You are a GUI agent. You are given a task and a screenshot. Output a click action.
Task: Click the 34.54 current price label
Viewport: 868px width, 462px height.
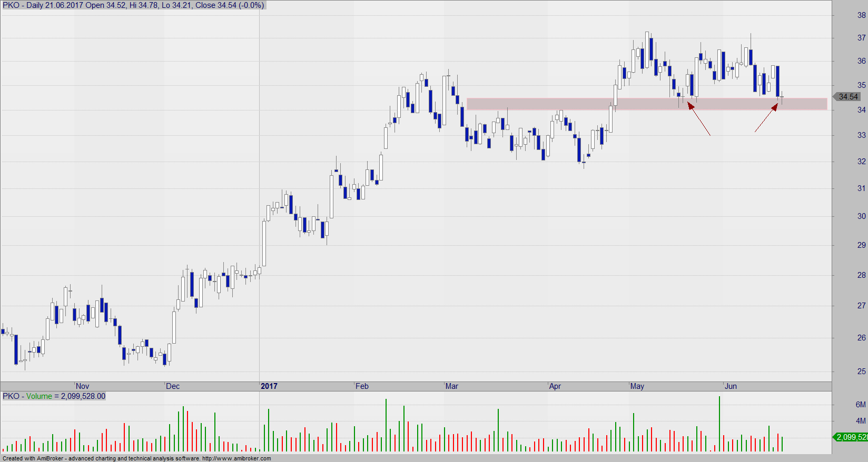848,97
